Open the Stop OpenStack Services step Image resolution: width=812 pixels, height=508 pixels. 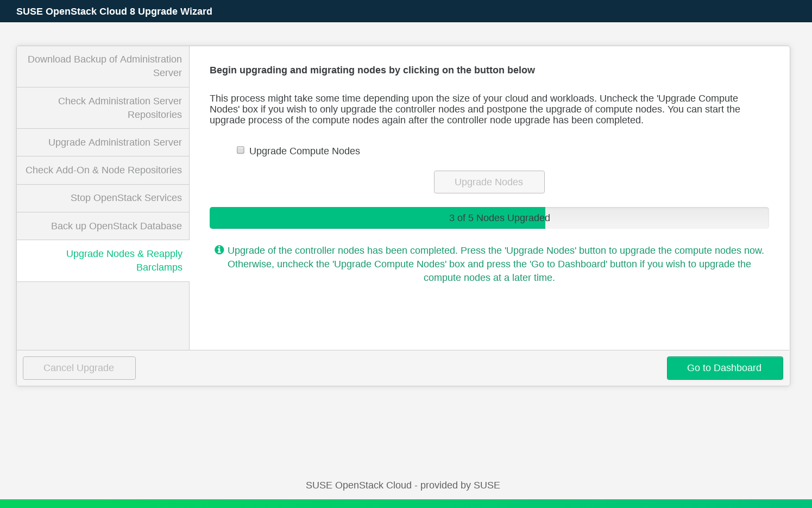point(126,198)
